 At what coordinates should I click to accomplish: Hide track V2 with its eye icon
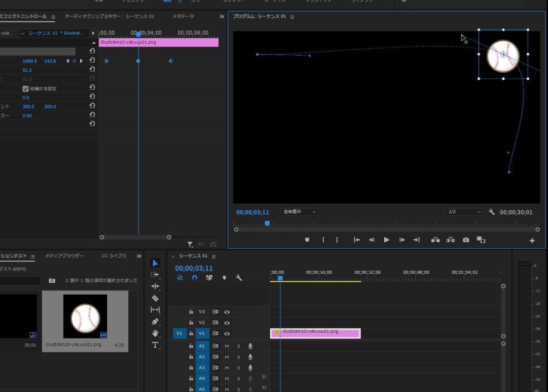pos(227,322)
